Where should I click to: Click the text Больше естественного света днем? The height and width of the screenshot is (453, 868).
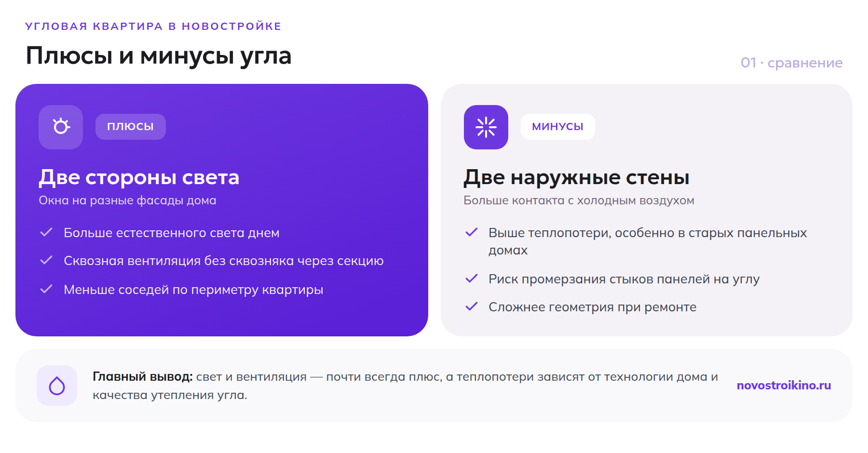coord(172,233)
